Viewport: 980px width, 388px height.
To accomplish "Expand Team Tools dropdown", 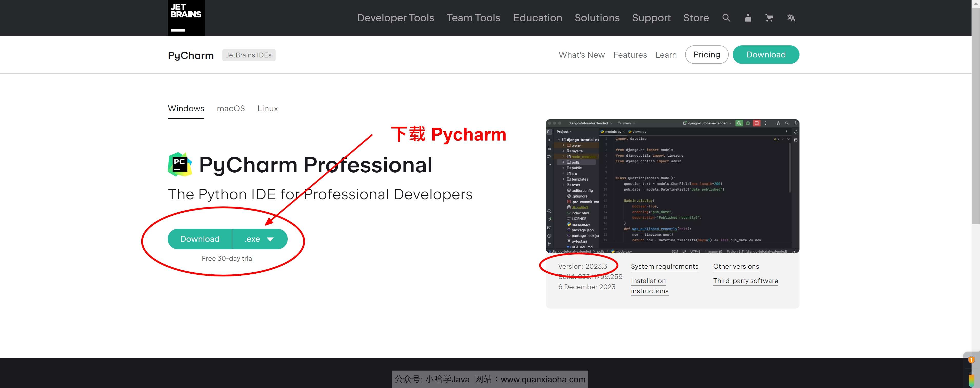I will pos(473,17).
